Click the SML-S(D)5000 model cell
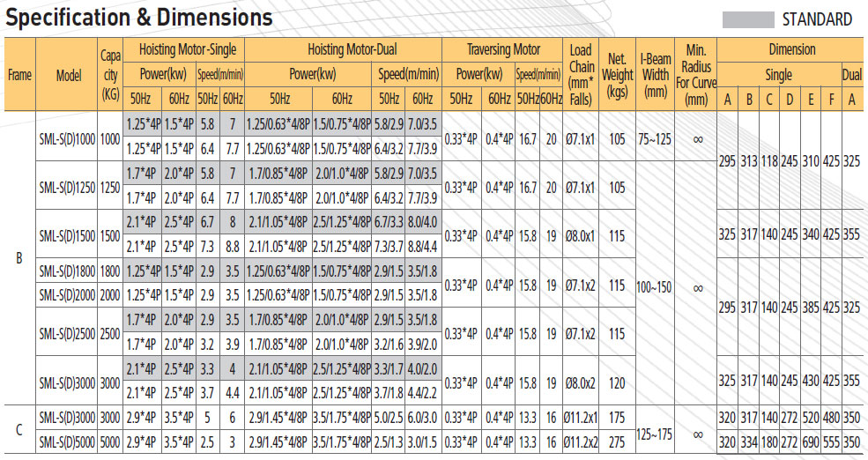This screenshot has width=868, height=460. tap(68, 441)
